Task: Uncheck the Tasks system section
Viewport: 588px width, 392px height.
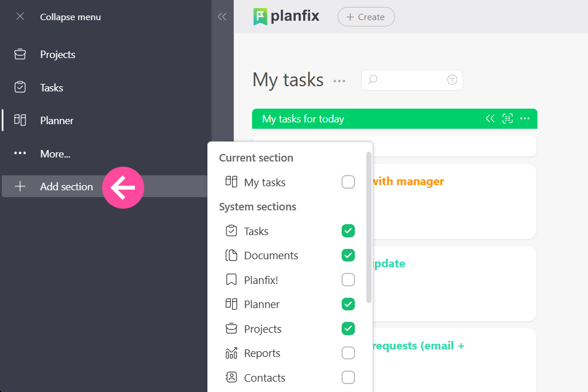Action: click(348, 230)
